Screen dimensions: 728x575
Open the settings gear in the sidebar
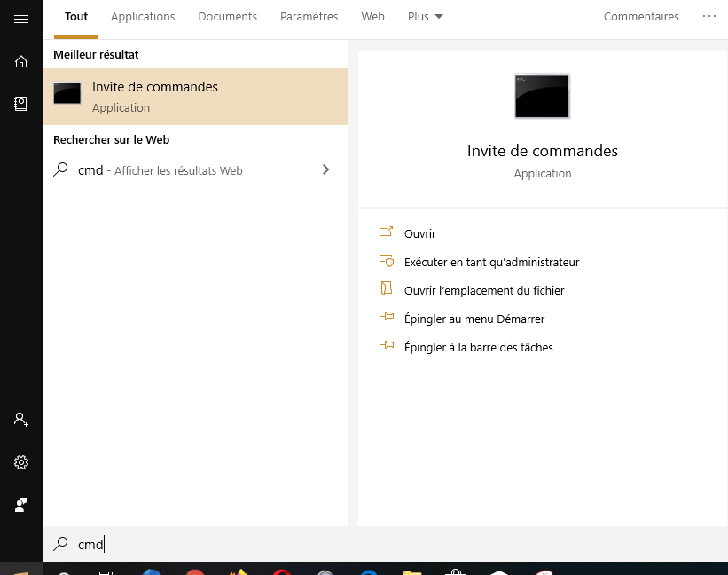coord(21,461)
